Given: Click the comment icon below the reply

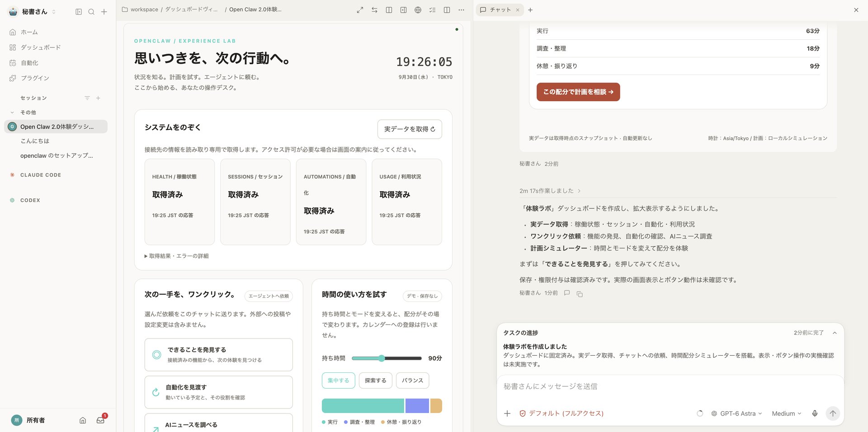Looking at the screenshot, I should 567,293.
